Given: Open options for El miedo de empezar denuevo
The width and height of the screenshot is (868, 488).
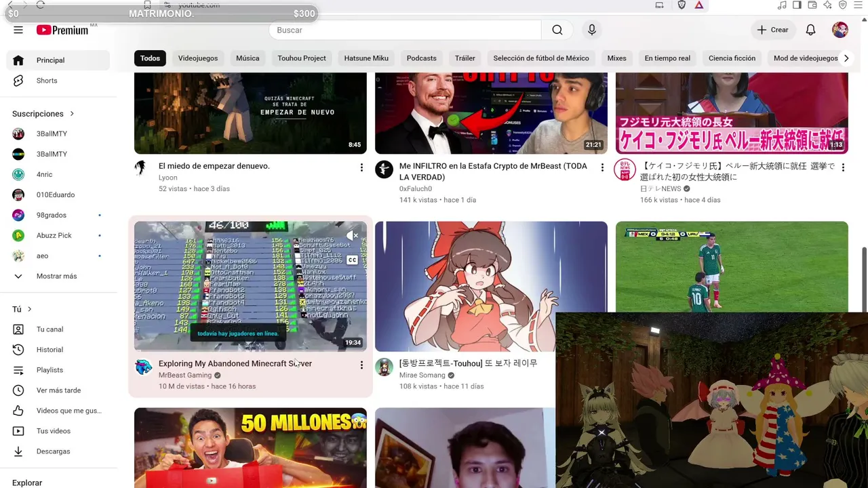Looking at the screenshot, I should click(361, 167).
